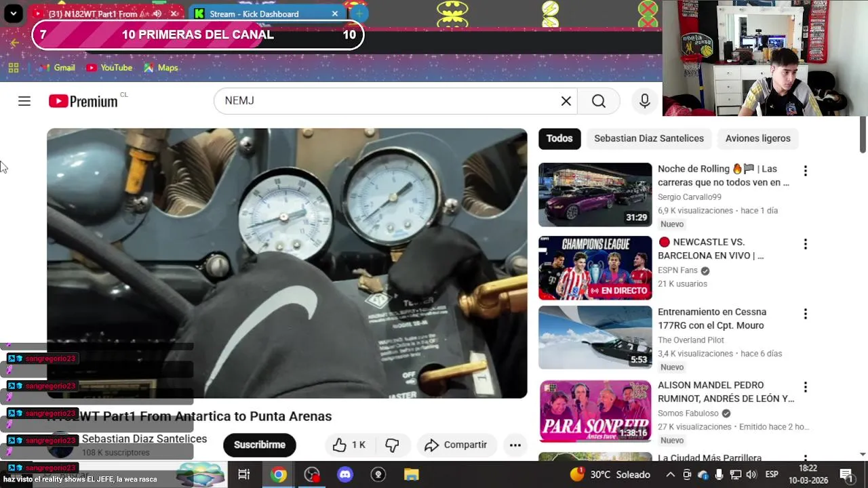
Task: Open OBS Studio from taskbar
Action: click(312, 474)
